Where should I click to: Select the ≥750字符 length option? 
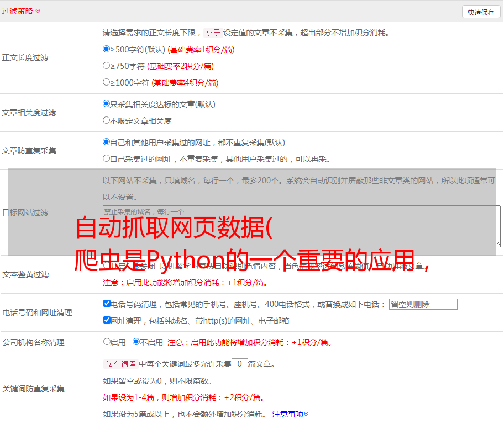[x=106, y=66]
